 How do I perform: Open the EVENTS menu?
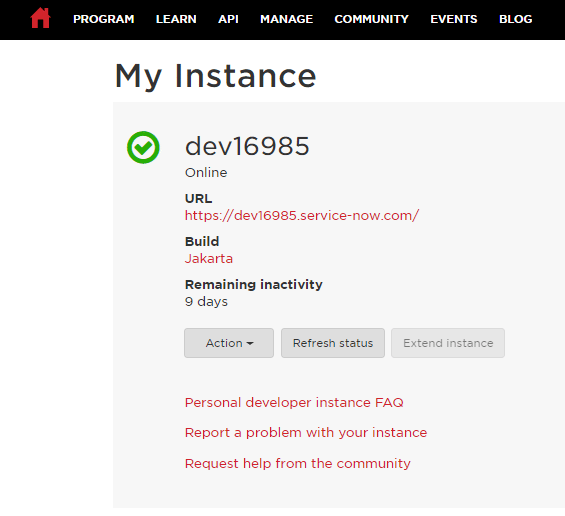coord(454,19)
